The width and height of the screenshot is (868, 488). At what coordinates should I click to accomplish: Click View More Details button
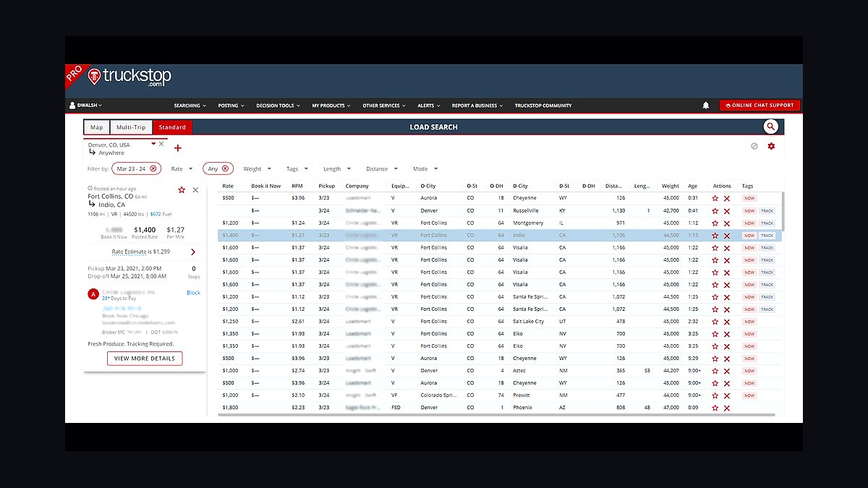(x=145, y=359)
